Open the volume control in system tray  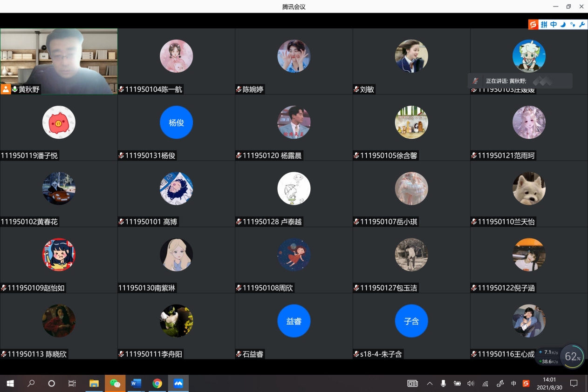pos(471,384)
